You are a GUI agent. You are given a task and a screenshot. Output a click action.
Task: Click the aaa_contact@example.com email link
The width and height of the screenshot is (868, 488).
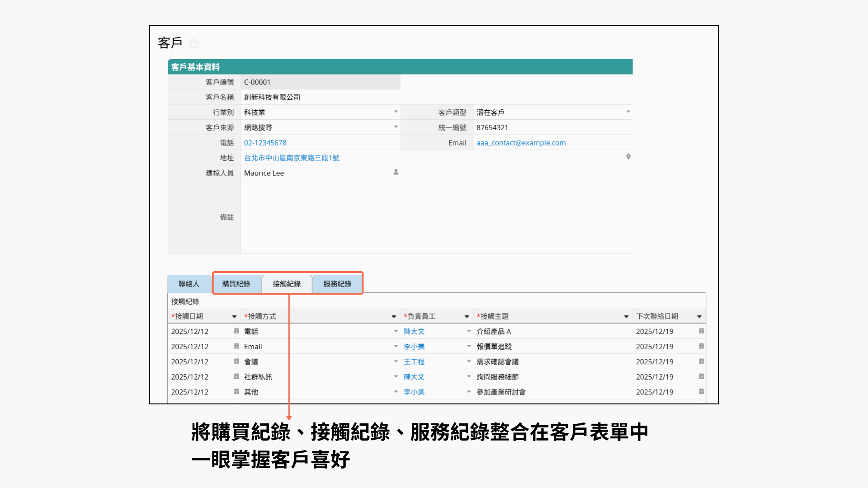(521, 143)
